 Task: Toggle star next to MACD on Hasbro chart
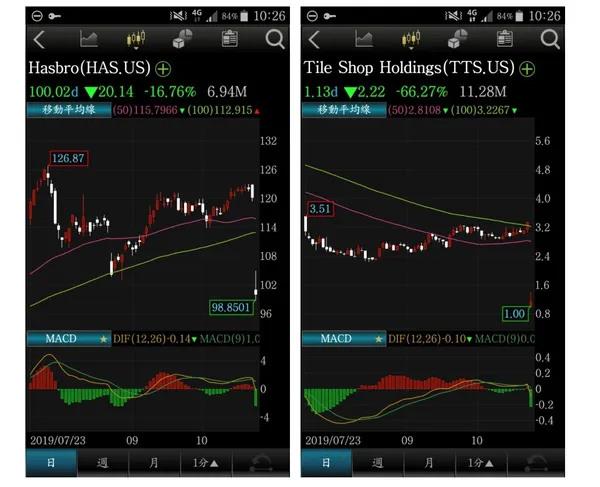coord(101,339)
